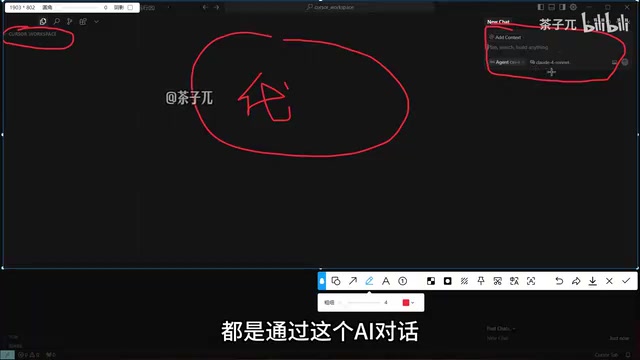Click the blue handle of the screenshot toolbar

tap(322, 281)
